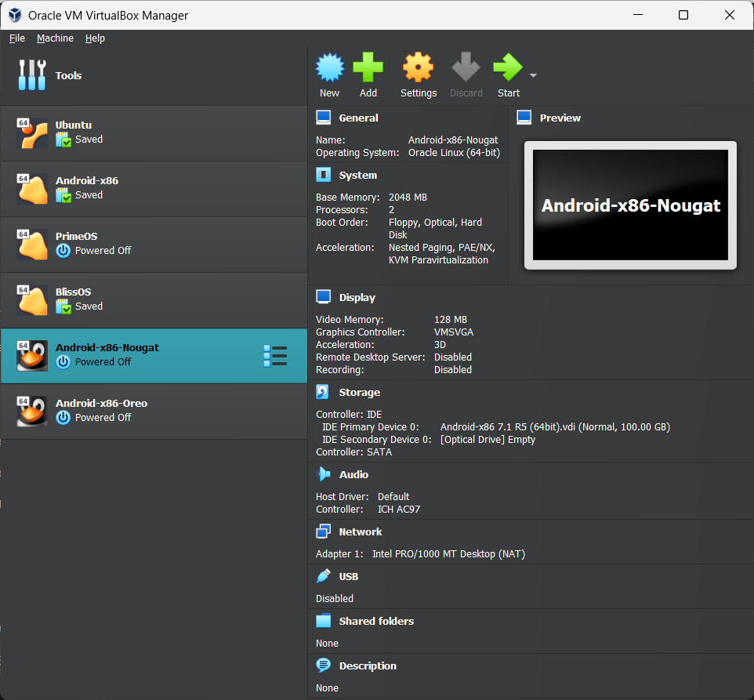Click the General section monitor icon
The image size is (754, 700).
(324, 118)
